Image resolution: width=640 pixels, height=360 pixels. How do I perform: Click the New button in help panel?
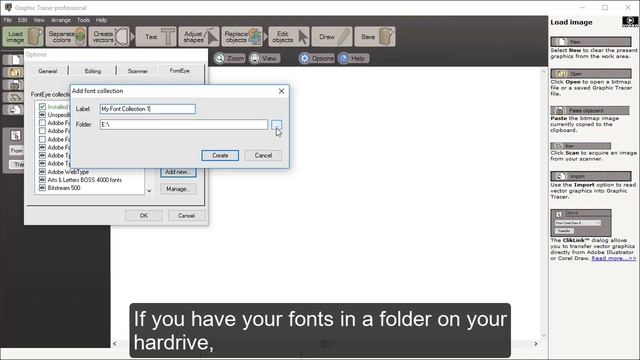591,42
